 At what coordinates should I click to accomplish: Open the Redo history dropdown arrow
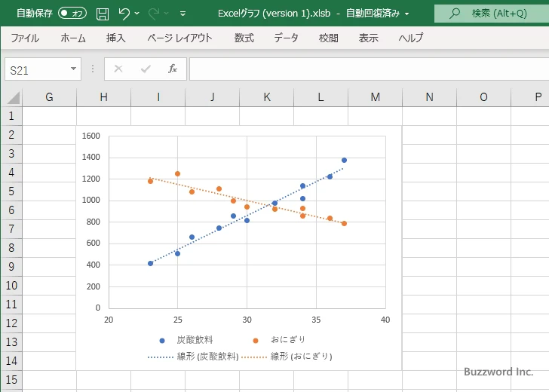(167, 14)
